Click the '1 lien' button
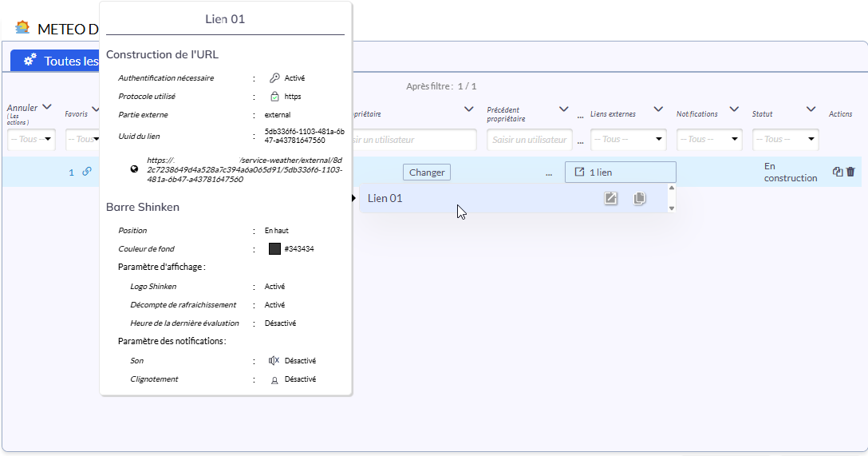 [x=620, y=172]
